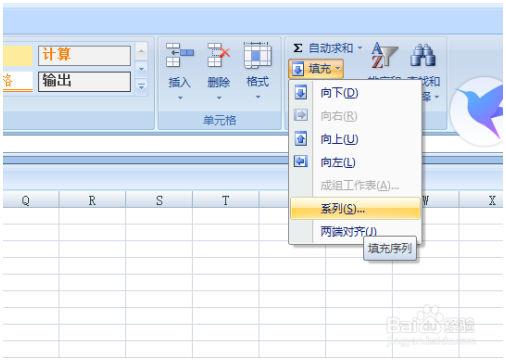
Task: Click the Delete cells icon (删除)
Action: coord(219,55)
